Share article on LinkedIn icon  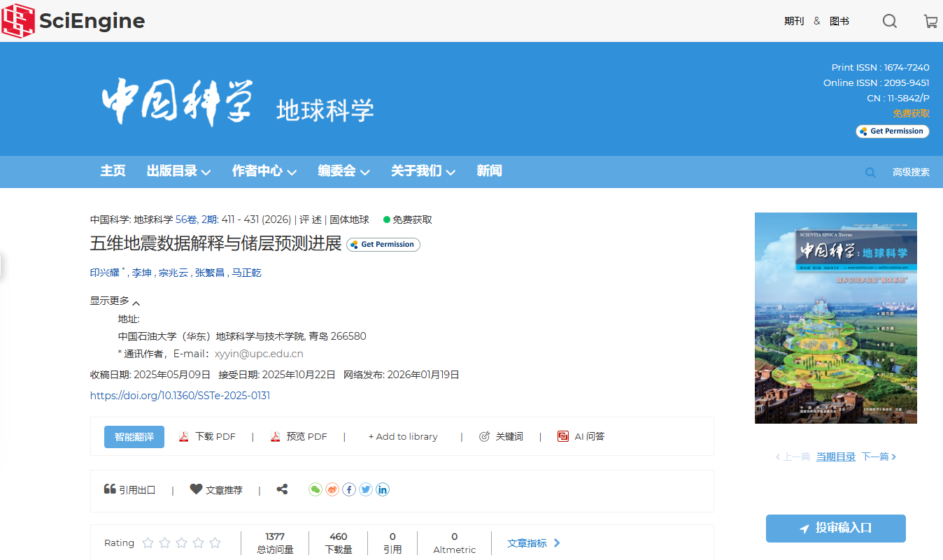pyautogui.click(x=383, y=489)
